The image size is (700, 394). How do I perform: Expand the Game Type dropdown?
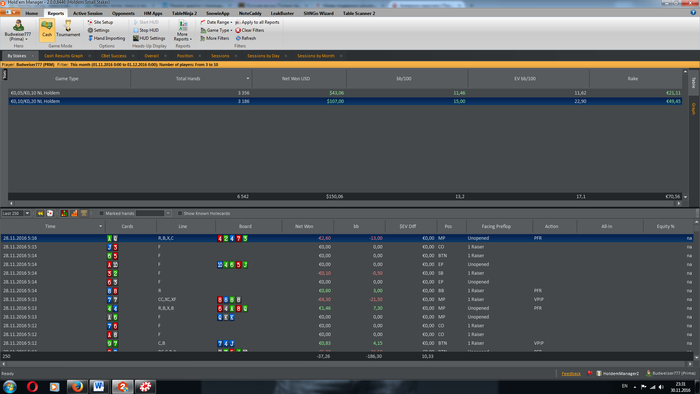[x=217, y=30]
